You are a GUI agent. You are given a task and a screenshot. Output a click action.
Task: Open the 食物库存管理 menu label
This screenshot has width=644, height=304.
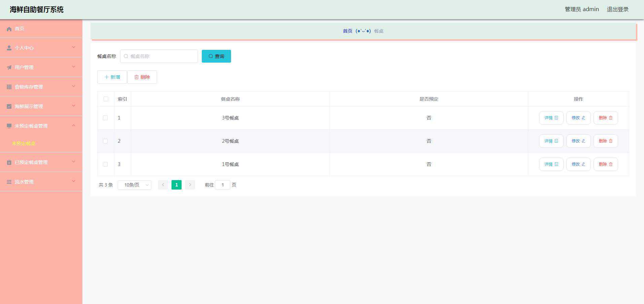pyautogui.click(x=29, y=87)
